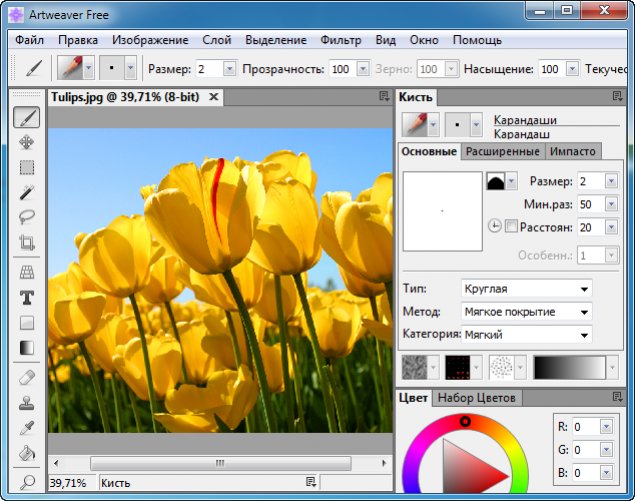Activate the Zoom magnifier tool
Screen dimensions: 635x501
[x=27, y=481]
